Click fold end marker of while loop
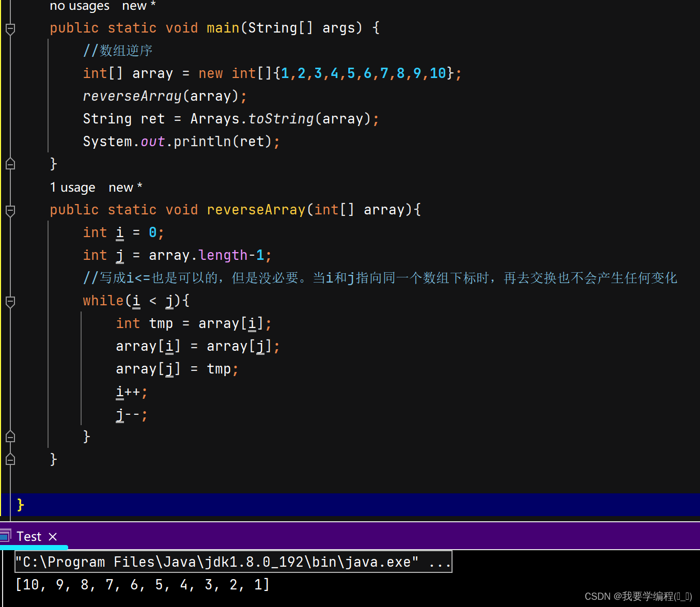Viewport: 700px width, 607px height. coord(10,437)
